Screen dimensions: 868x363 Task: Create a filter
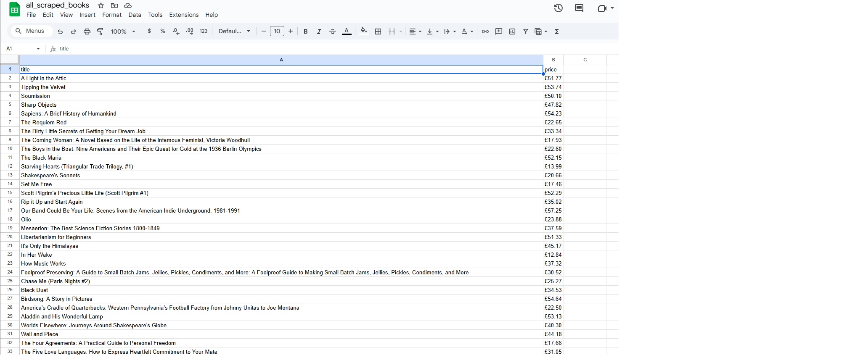click(x=526, y=32)
